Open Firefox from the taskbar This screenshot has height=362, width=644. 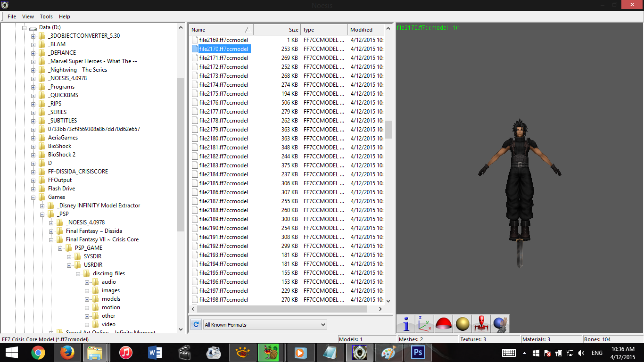(x=67, y=353)
